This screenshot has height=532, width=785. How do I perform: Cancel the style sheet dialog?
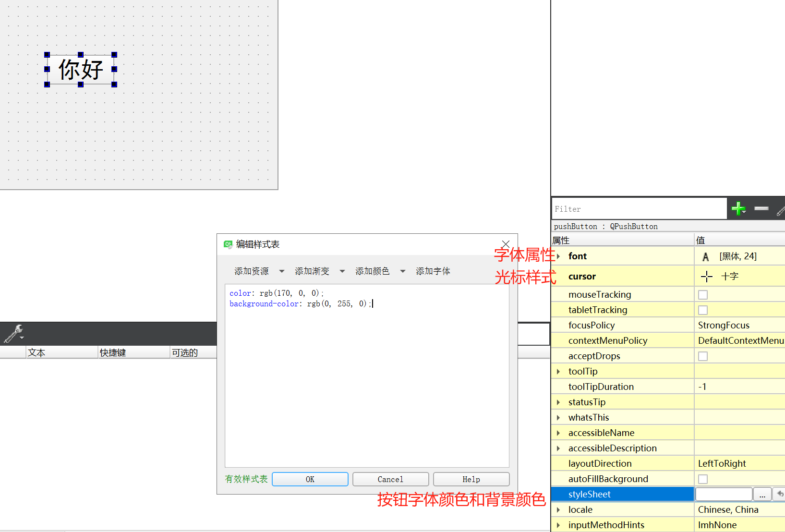390,479
